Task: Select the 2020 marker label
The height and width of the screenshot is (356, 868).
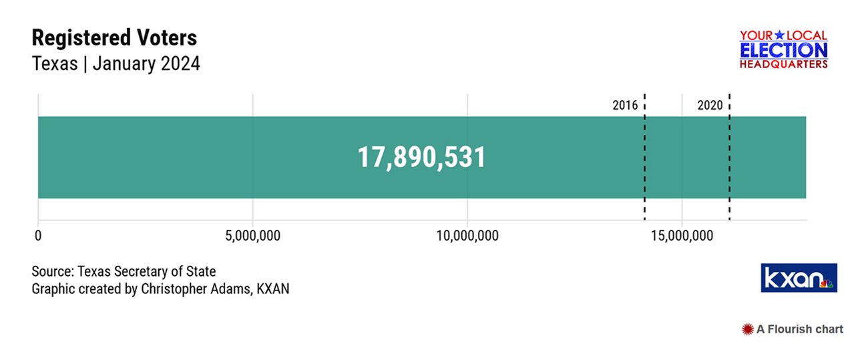Action: point(710,106)
